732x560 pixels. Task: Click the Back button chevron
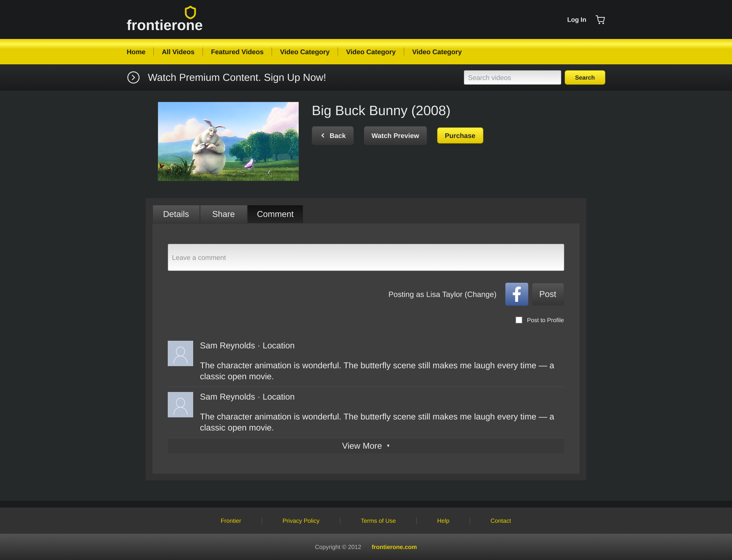click(323, 135)
